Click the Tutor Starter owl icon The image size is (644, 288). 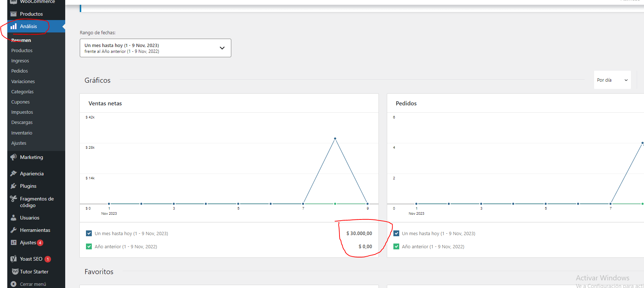tap(15, 272)
